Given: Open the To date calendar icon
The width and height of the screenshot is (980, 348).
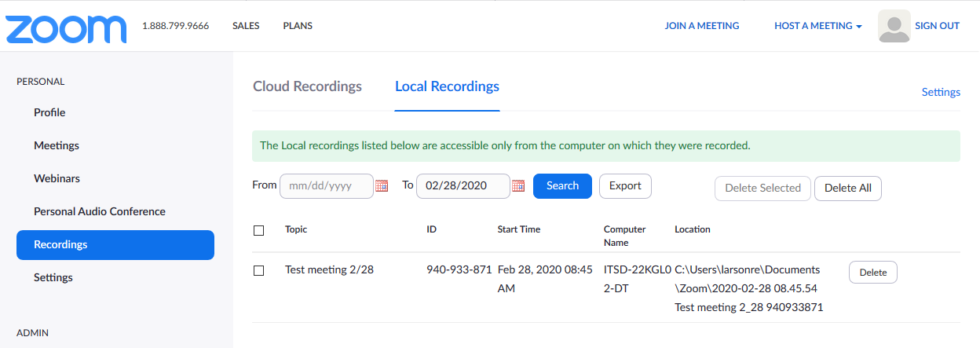Looking at the screenshot, I should (x=518, y=186).
